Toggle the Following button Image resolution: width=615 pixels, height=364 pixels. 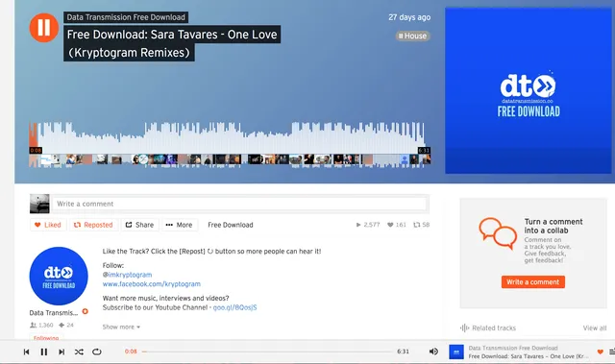pos(46,337)
